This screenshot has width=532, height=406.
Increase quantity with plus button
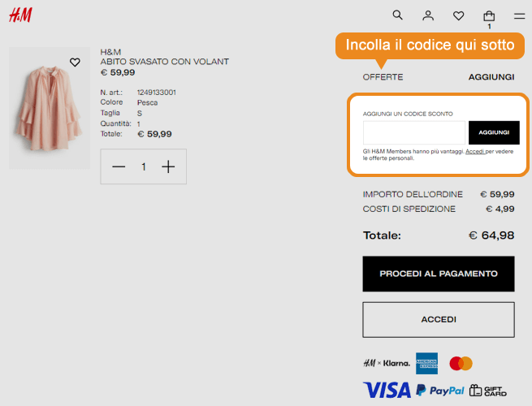point(168,166)
